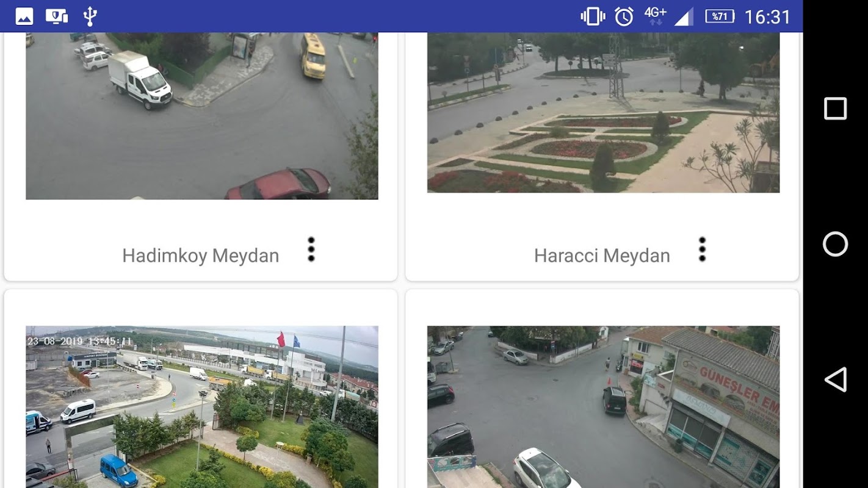Tap the battery %71 indicator
Viewport: 868px width, 488px height.
pos(720,16)
